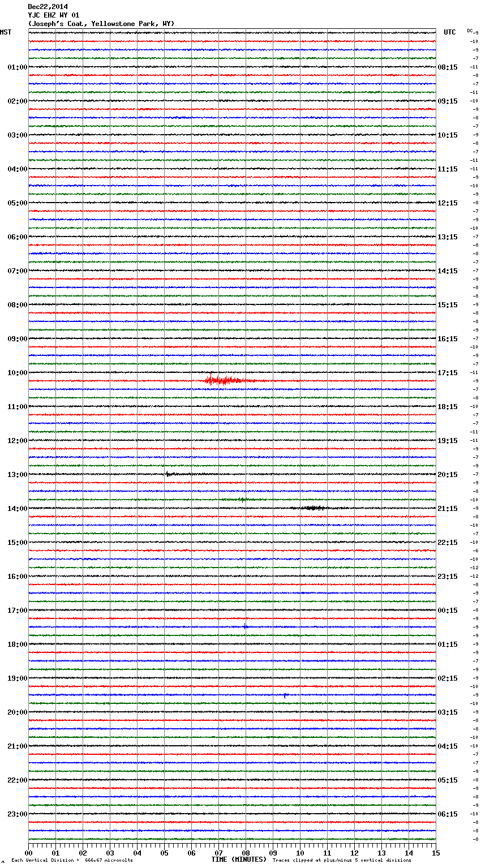Click the 21:15 UTC time label
This screenshot has width=481, height=868.
(x=448, y=509)
